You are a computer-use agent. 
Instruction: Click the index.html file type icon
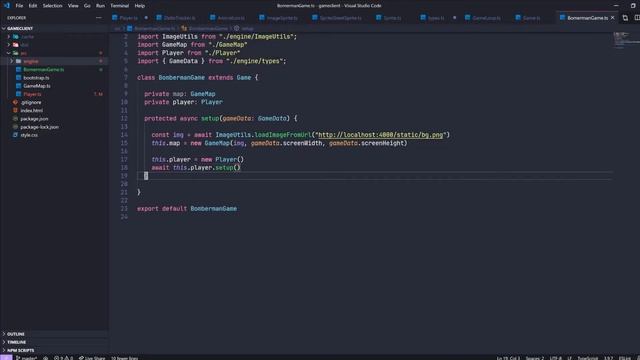click(15, 110)
